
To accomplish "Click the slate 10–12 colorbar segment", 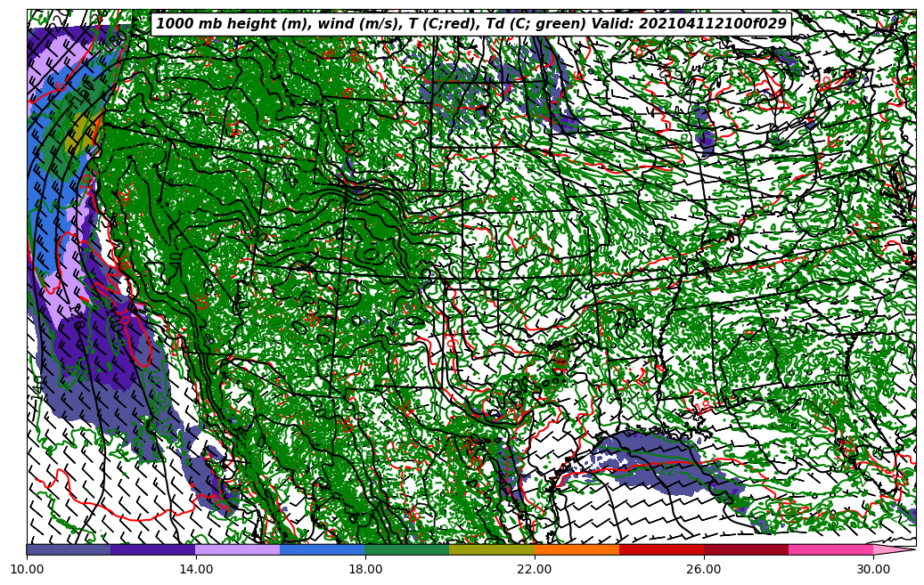I will [x=69, y=549].
